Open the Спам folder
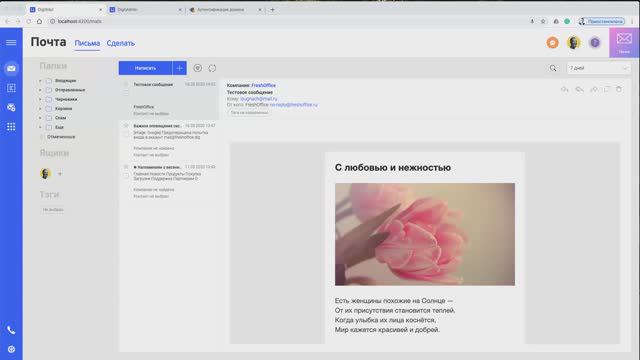640x360 pixels. click(x=60, y=118)
